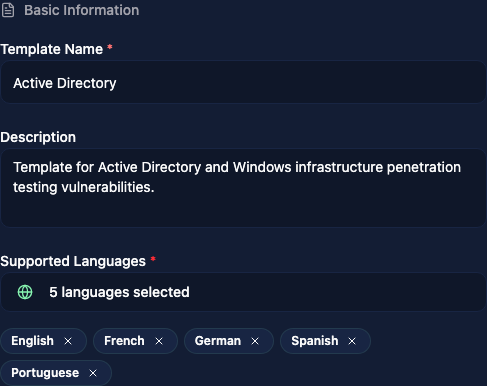Image resolution: width=487 pixels, height=386 pixels.
Task: Remove the English language tag
Action: [x=68, y=341]
